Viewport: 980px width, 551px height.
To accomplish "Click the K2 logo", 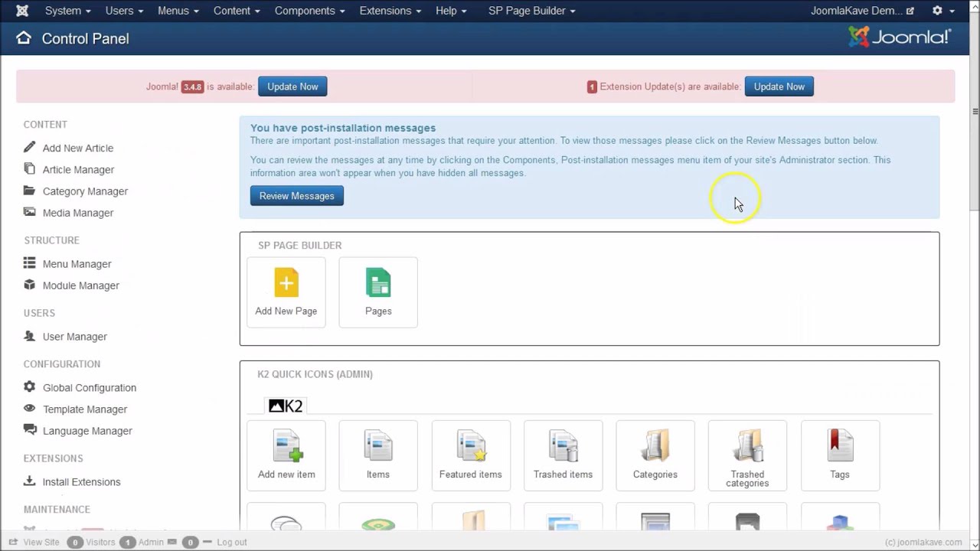I will pos(286,406).
